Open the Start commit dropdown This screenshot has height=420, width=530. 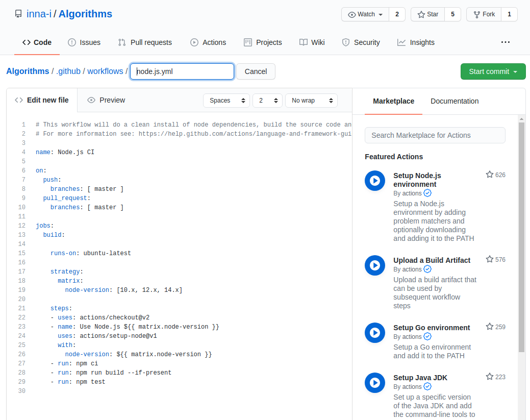pos(493,71)
